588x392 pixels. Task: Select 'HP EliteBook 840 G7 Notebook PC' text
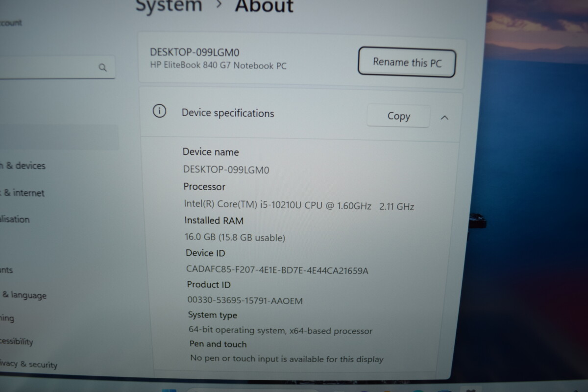(218, 65)
